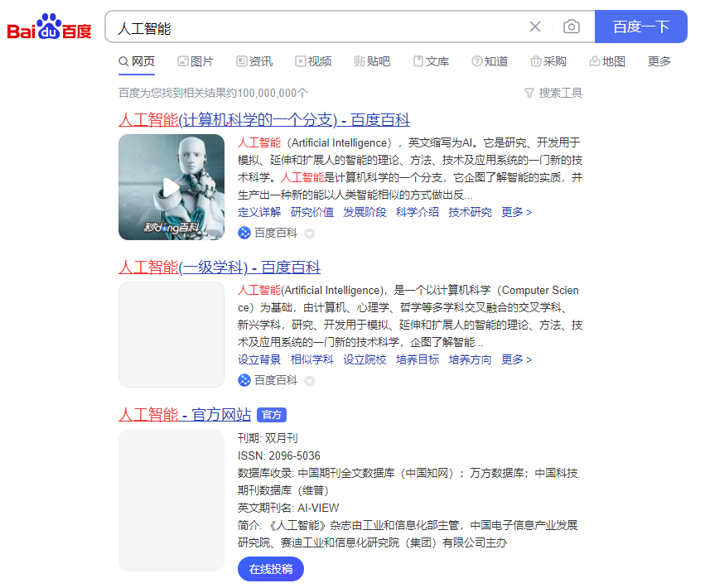Play the robot video thumbnail
This screenshot has width=705, height=588.
(171, 187)
